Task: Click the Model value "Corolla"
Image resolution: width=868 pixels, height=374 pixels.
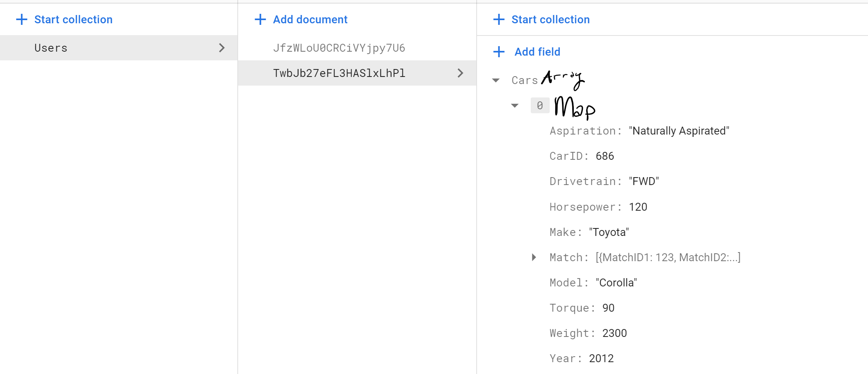Action: point(616,282)
